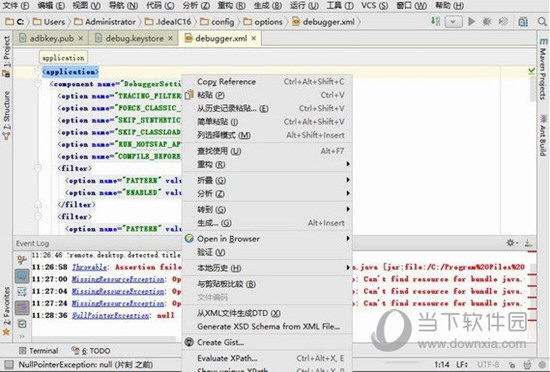
Task: Click the Throwable link in Event Log
Action: [89, 267]
